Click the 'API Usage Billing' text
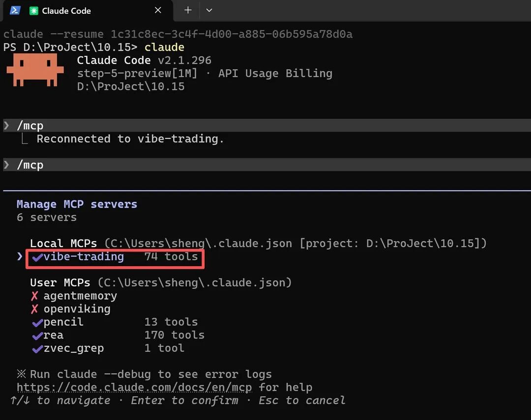531x420 pixels. click(x=275, y=74)
